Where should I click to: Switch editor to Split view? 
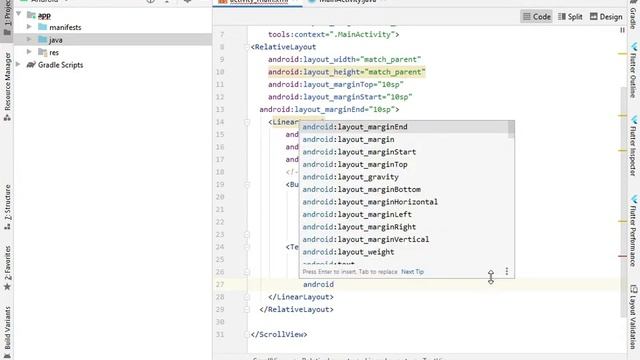pyautogui.click(x=570, y=17)
